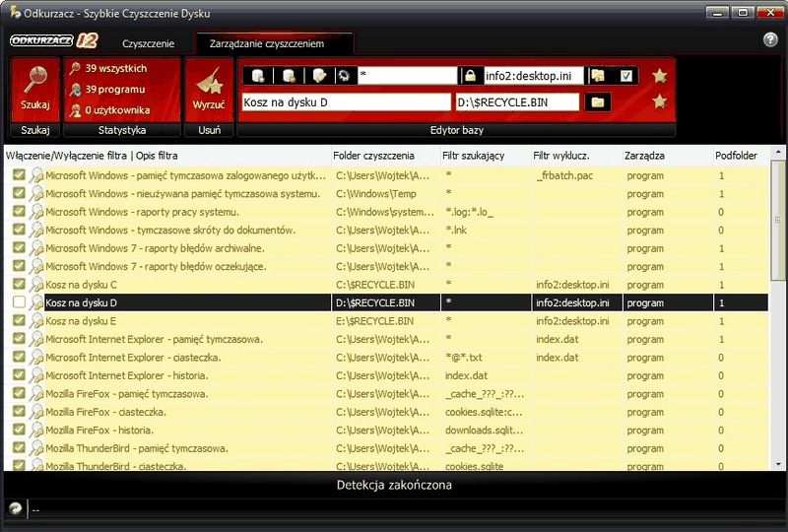The height and width of the screenshot is (532, 788).
Task: Click the lower star icon in editor
Action: [x=659, y=102]
